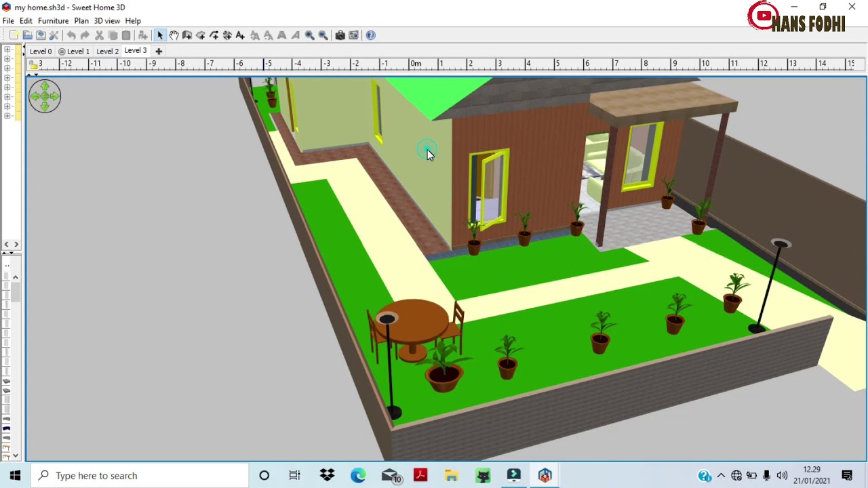Switch to the Level 2 tab

(x=107, y=52)
